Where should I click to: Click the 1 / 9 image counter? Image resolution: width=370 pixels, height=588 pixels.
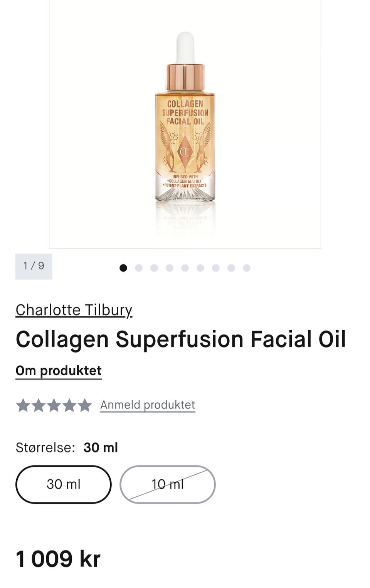(34, 266)
